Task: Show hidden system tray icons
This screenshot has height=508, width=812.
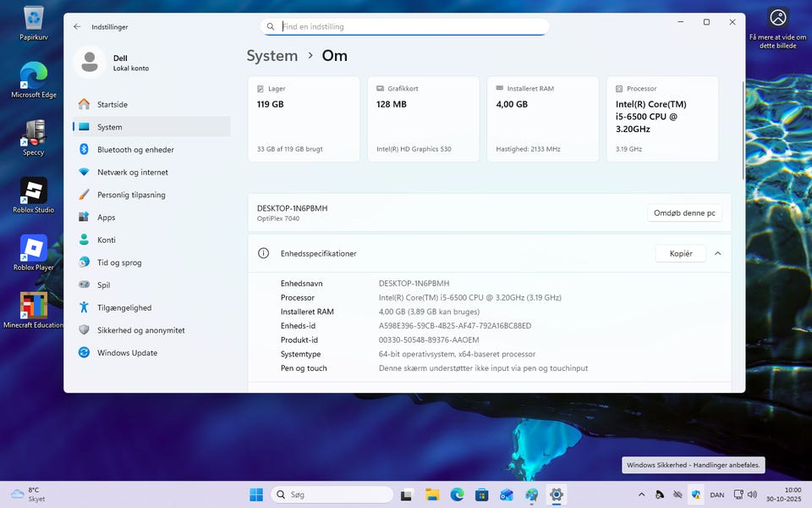Action: pyautogui.click(x=640, y=494)
